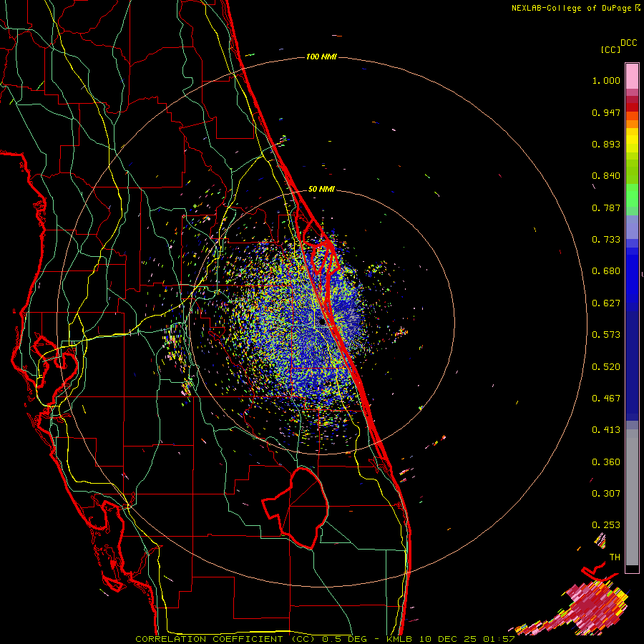Click the CORRELATION COEFFICIENT (CC) footer text
The height and width of the screenshot is (644, 644).
(225, 639)
